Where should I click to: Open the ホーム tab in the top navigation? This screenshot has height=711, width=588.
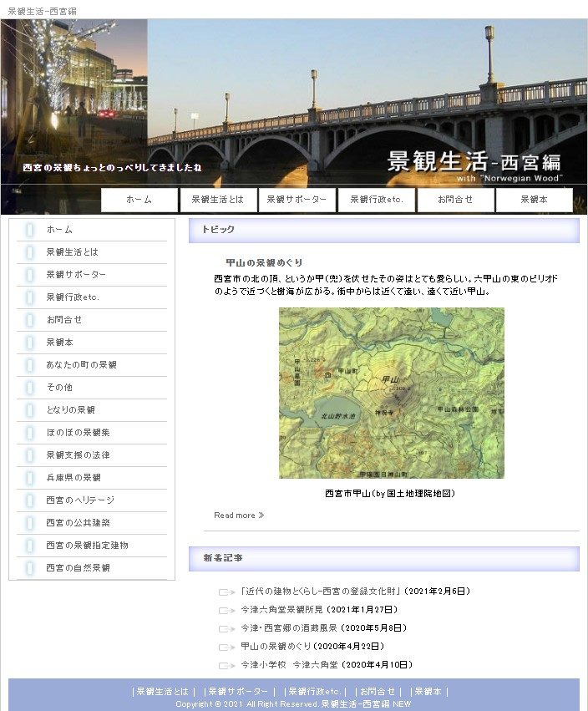click(x=139, y=200)
